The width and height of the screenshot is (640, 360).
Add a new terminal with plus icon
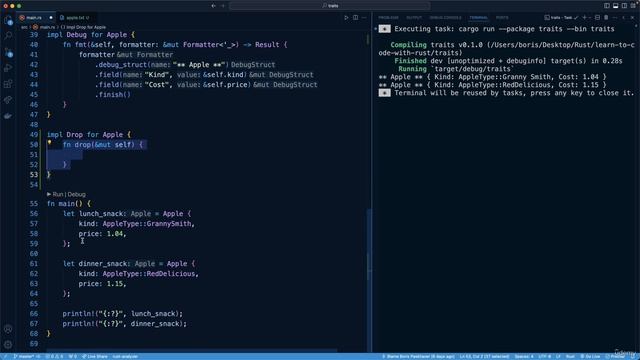(584, 18)
